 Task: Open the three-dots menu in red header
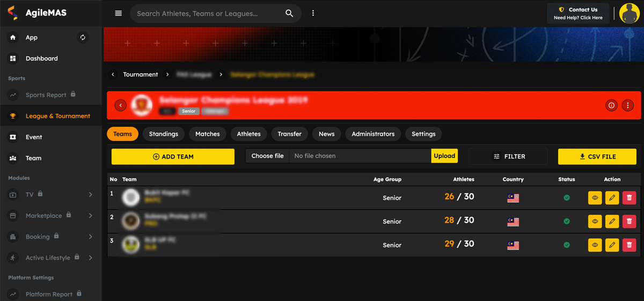(628, 105)
